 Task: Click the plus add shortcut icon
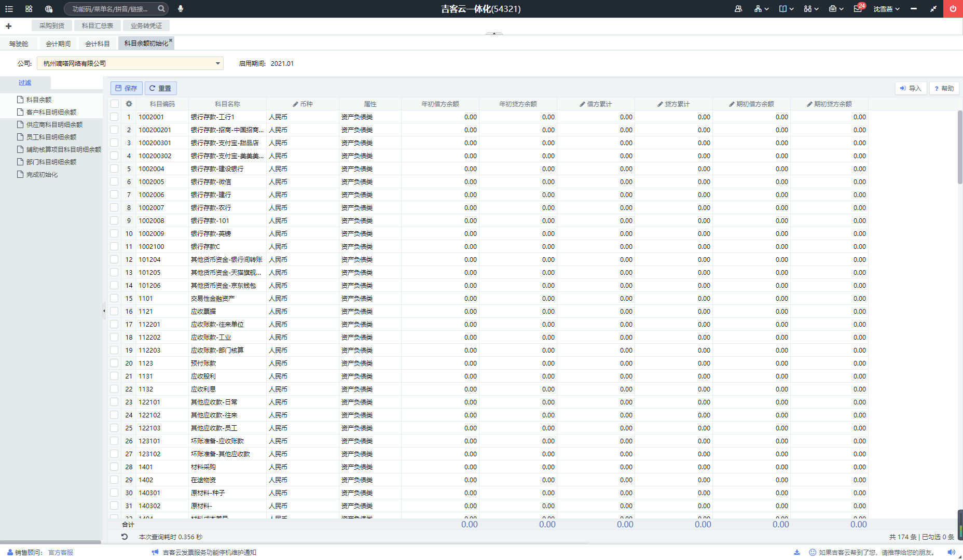pyautogui.click(x=9, y=26)
